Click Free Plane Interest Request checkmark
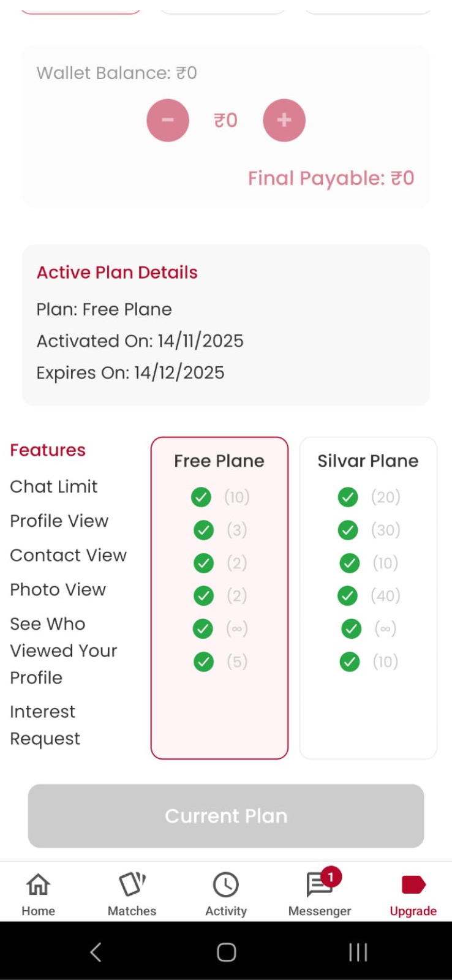 pos(203,661)
